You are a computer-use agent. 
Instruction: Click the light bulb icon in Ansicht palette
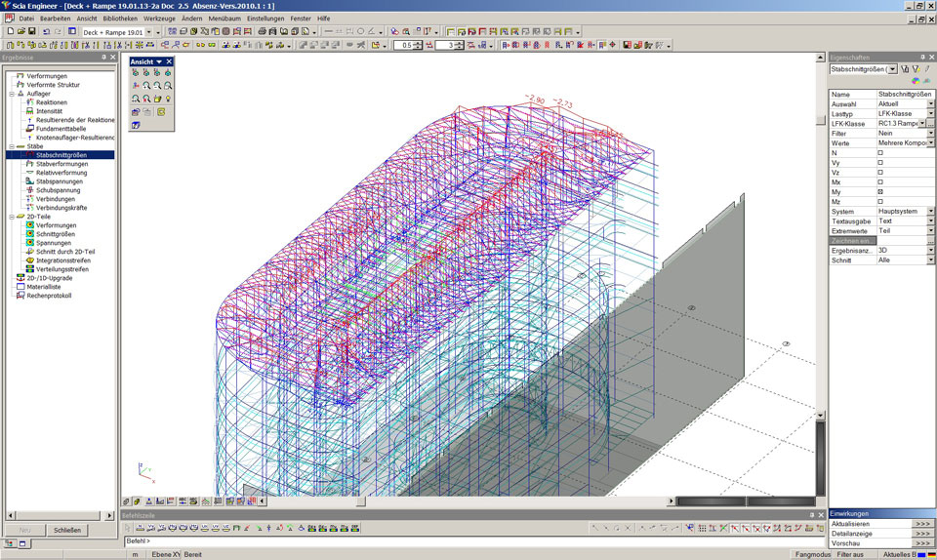tap(168, 99)
